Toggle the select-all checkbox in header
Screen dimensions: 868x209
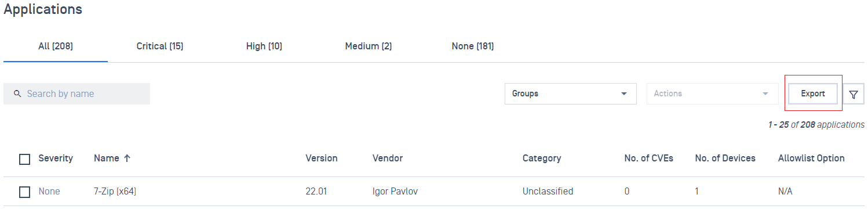click(24, 159)
